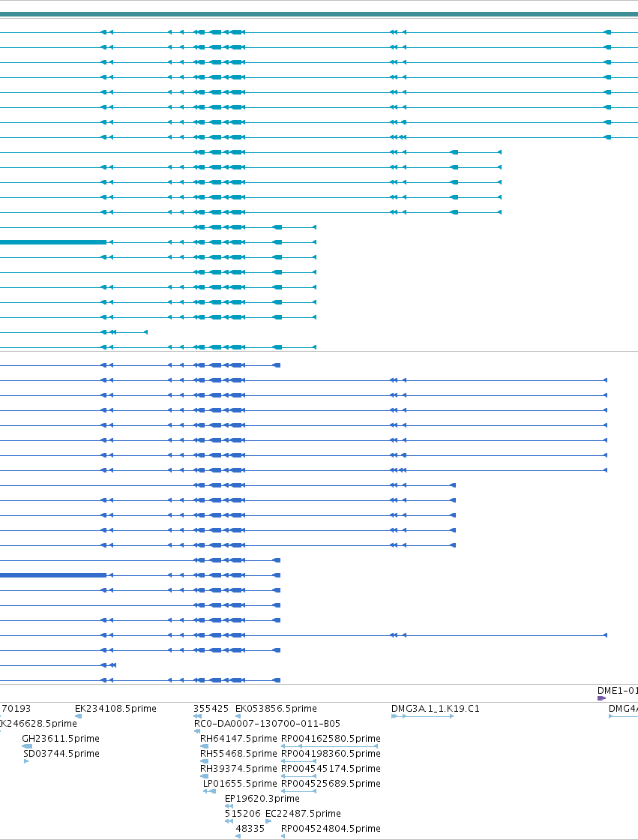The height and width of the screenshot is (840, 638).
Task: Select the glyph under LP01655.5prime
Action: point(209,791)
